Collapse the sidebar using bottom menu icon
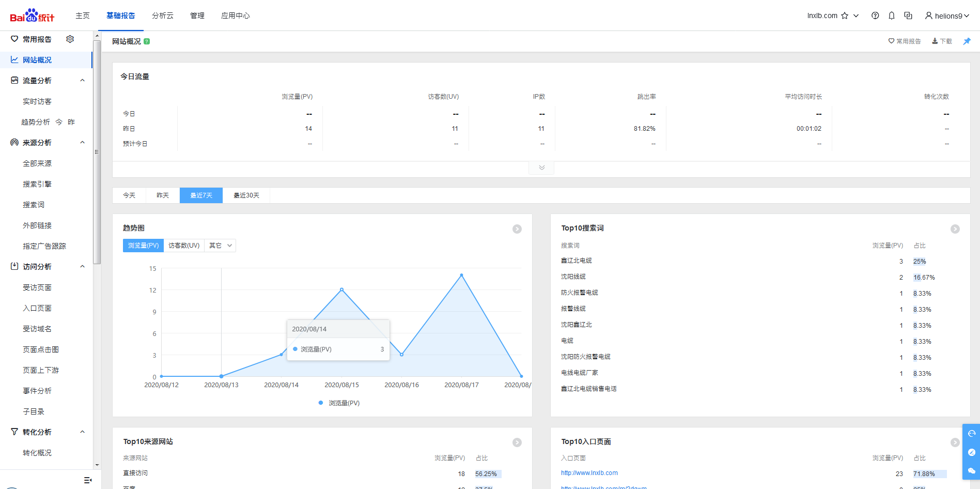The width and height of the screenshot is (980, 489). (88, 480)
